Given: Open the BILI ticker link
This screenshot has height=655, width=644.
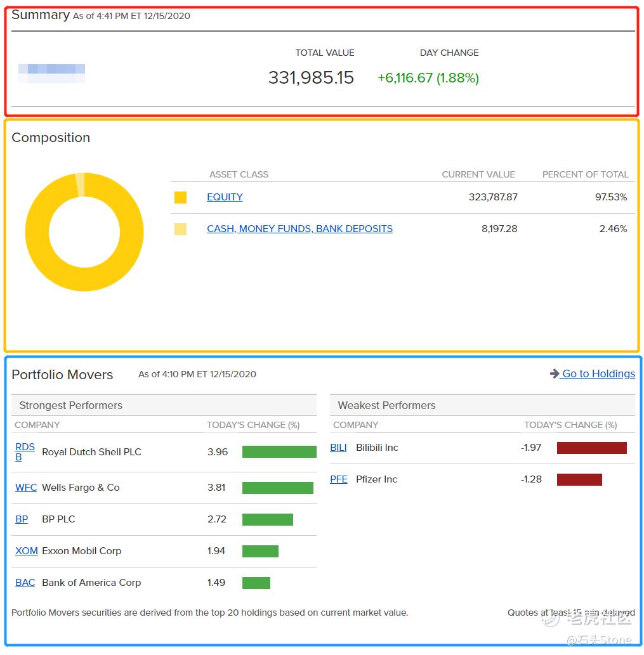Looking at the screenshot, I should pos(338,448).
